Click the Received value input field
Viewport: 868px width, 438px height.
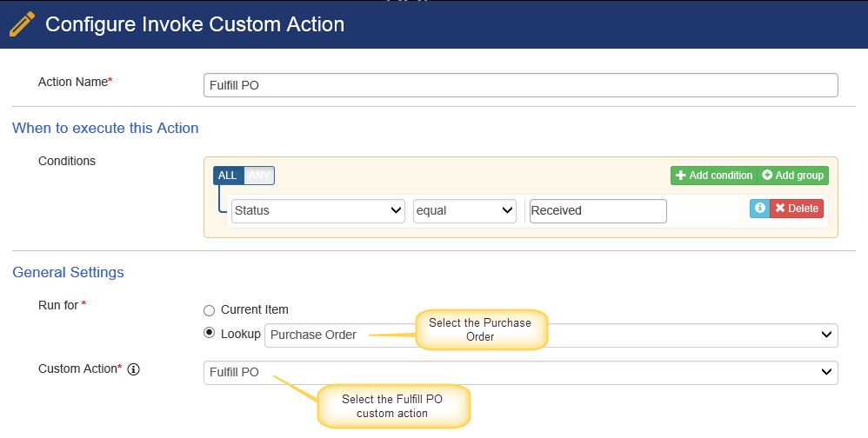point(598,210)
